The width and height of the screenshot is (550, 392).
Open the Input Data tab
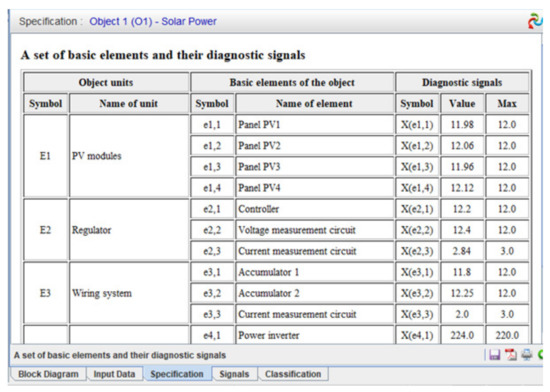(114, 374)
